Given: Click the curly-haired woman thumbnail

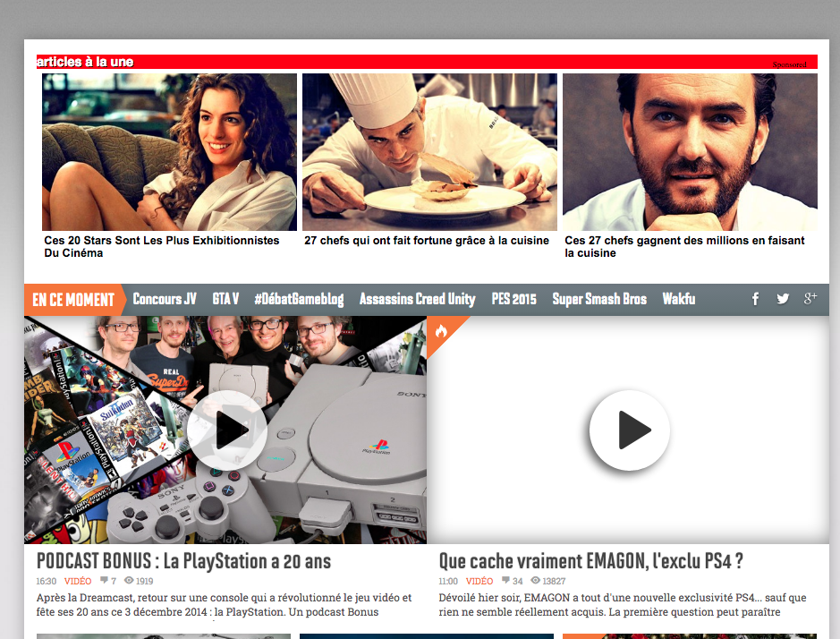Looking at the screenshot, I should [x=169, y=152].
